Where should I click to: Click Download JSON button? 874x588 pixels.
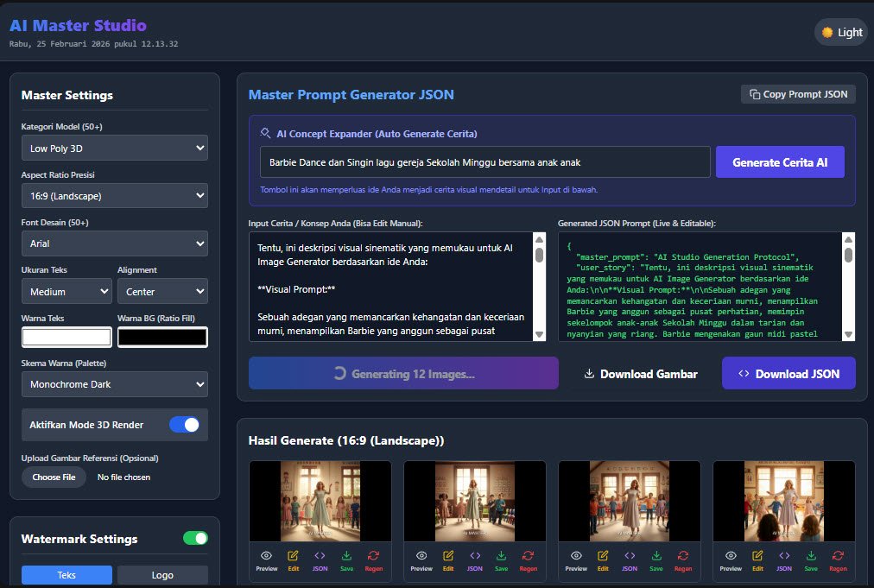point(788,373)
